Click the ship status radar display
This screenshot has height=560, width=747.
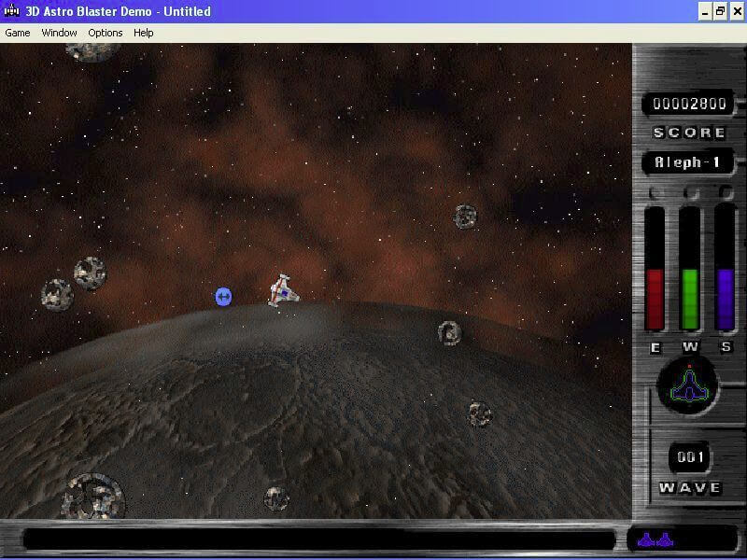(687, 385)
